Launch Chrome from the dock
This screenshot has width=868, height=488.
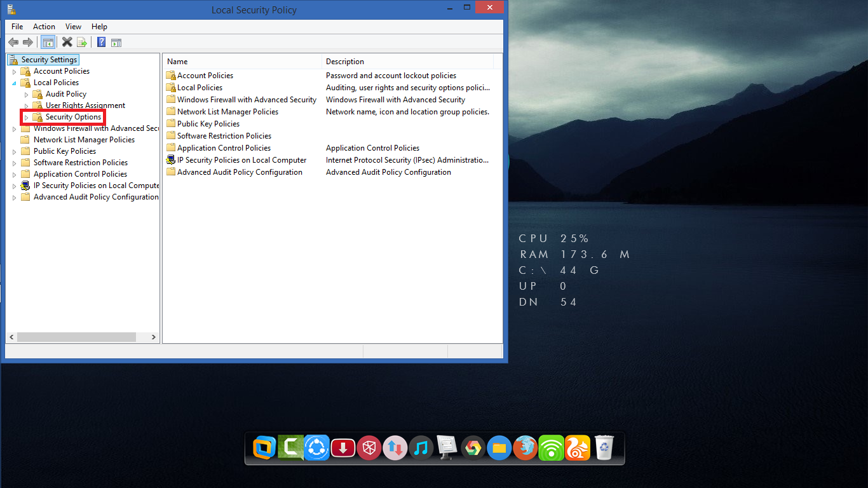pyautogui.click(x=473, y=448)
